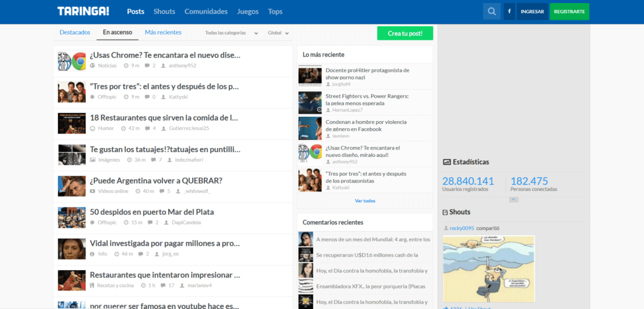Image resolution: width=644 pixels, height=309 pixels.
Task: Open author Kattyski in main post list
Action: click(178, 97)
